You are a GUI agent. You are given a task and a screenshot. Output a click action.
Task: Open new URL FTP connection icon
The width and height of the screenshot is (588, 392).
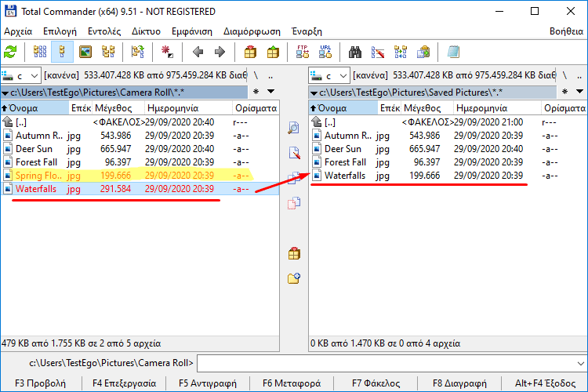pos(325,52)
